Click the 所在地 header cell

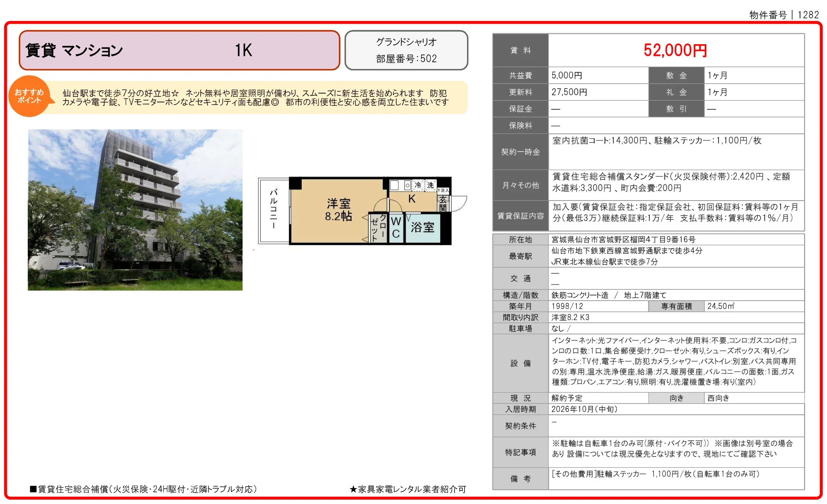tap(520, 240)
